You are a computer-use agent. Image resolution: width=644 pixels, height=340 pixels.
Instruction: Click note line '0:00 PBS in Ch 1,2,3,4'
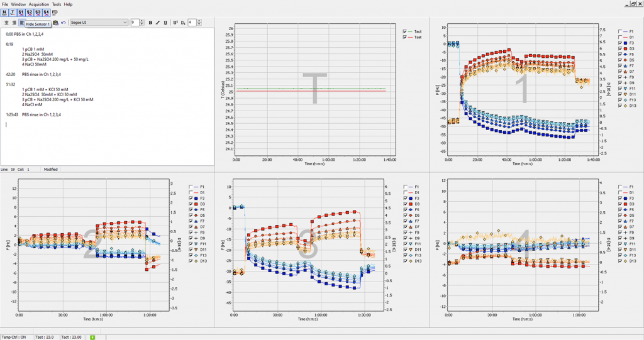click(x=25, y=35)
